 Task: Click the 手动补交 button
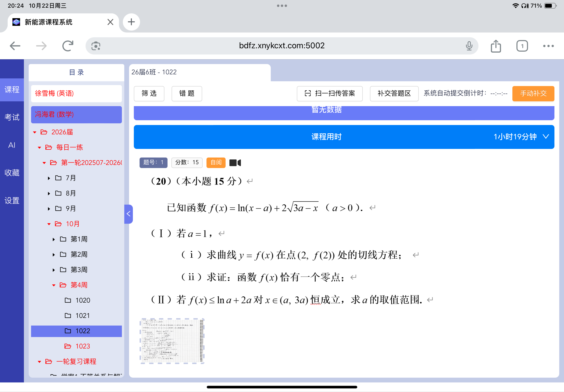(533, 93)
